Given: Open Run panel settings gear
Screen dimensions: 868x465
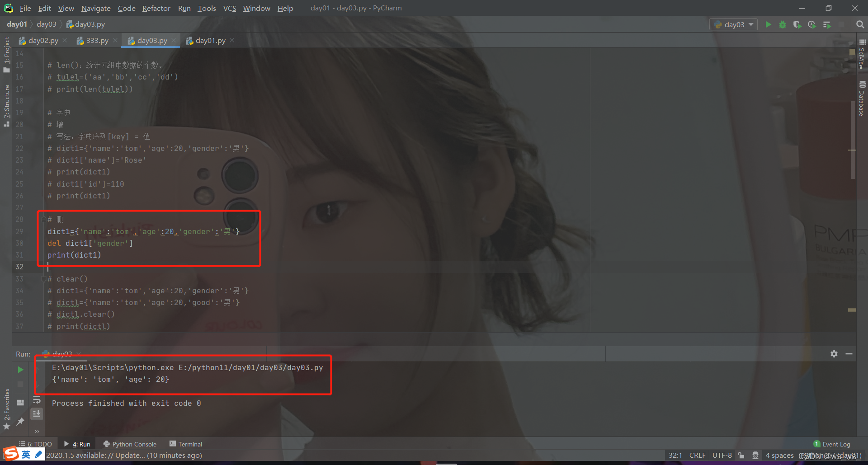Looking at the screenshot, I should point(834,354).
